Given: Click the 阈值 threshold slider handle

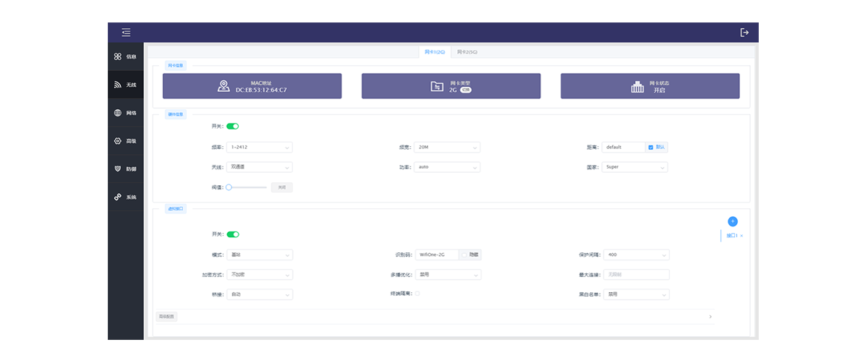Looking at the screenshot, I should coord(229,187).
